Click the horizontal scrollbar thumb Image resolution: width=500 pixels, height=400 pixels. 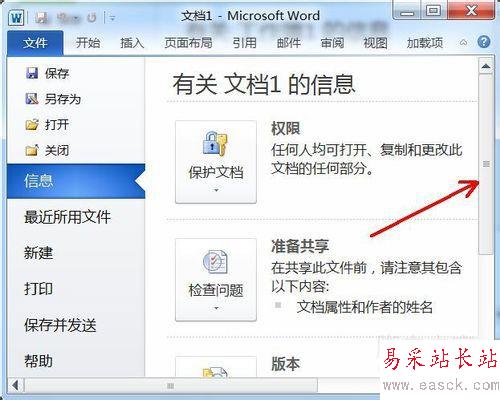point(171,386)
